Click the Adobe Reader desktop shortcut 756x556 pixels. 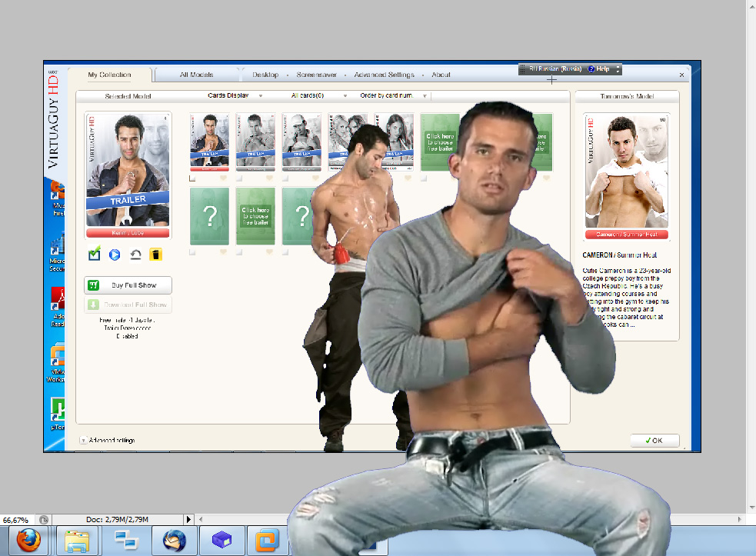(x=58, y=308)
